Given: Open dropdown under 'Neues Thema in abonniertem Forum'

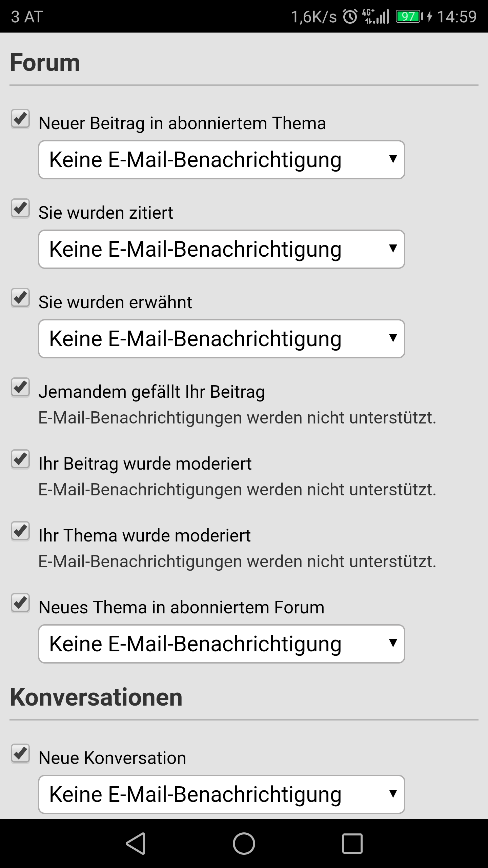Looking at the screenshot, I should click(221, 644).
